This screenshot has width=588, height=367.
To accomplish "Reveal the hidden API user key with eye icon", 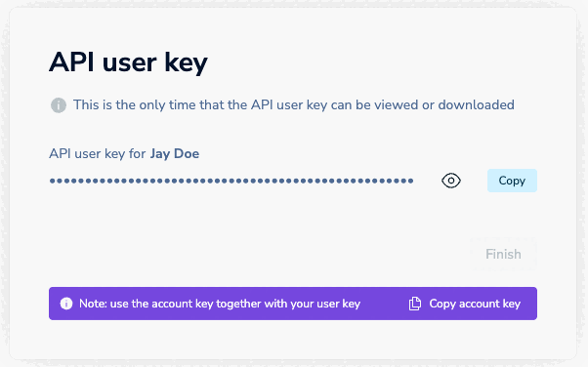I will (450, 181).
